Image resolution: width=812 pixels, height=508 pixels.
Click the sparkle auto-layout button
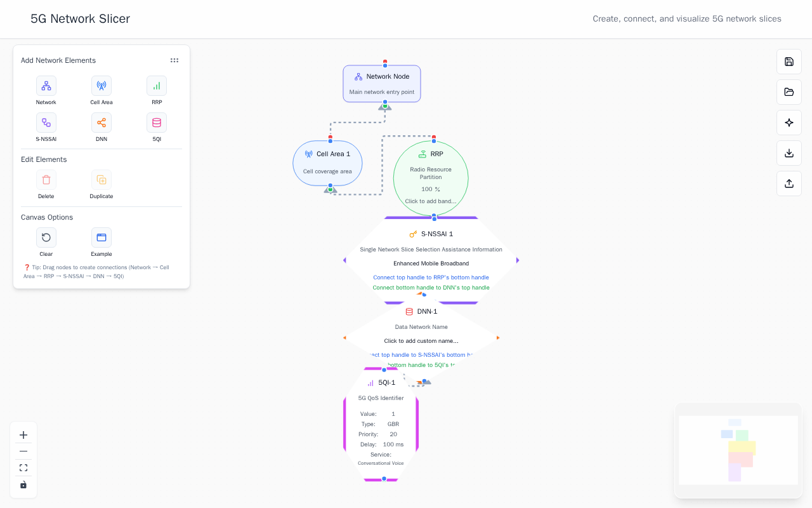(x=789, y=123)
